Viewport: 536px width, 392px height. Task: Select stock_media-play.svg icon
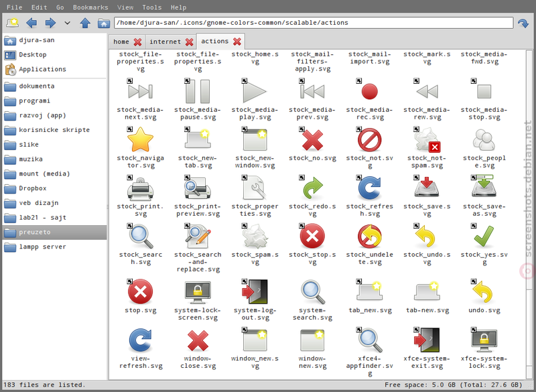pyautogui.click(x=255, y=91)
